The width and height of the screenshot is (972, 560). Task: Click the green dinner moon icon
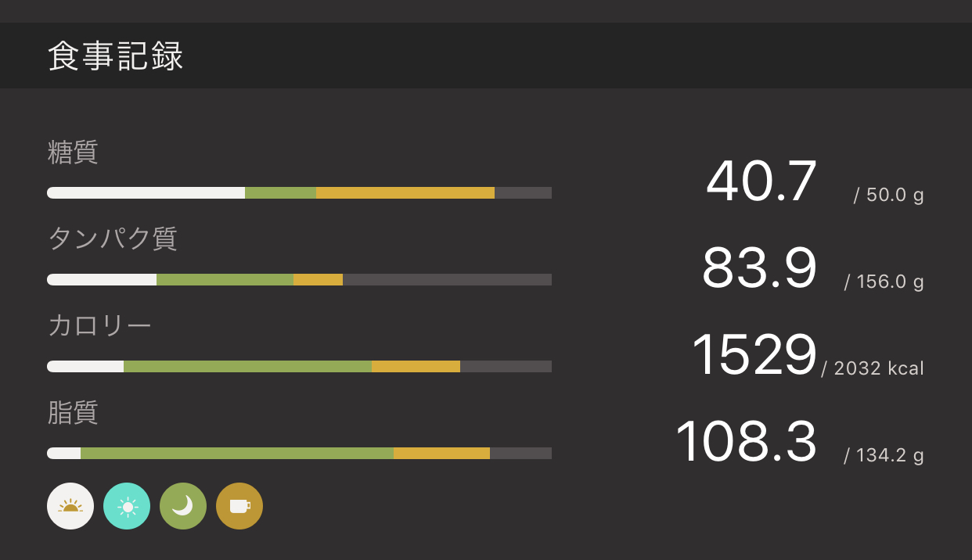pyautogui.click(x=183, y=506)
